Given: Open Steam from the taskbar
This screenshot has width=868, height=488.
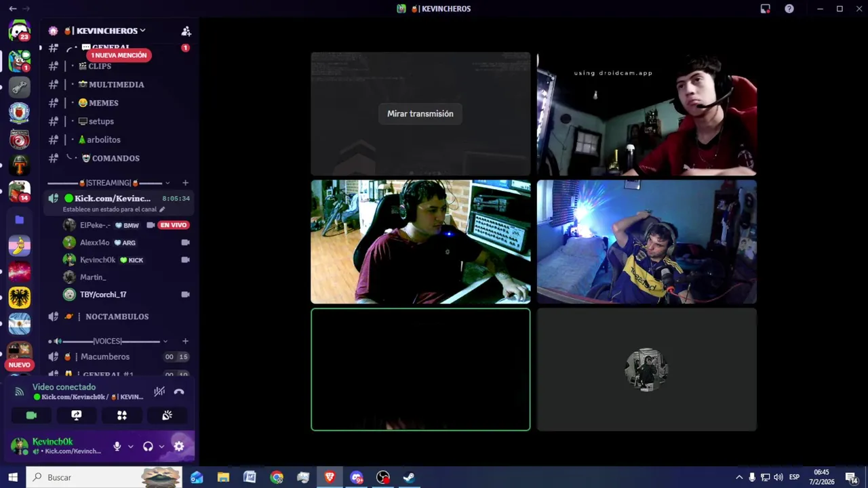Looking at the screenshot, I should click(x=410, y=477).
